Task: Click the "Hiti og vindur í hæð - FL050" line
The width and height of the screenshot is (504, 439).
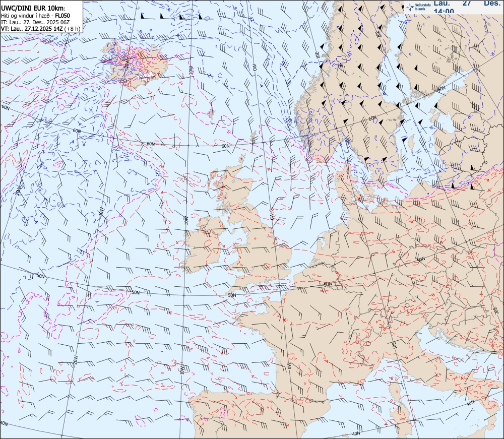Action: (35, 16)
